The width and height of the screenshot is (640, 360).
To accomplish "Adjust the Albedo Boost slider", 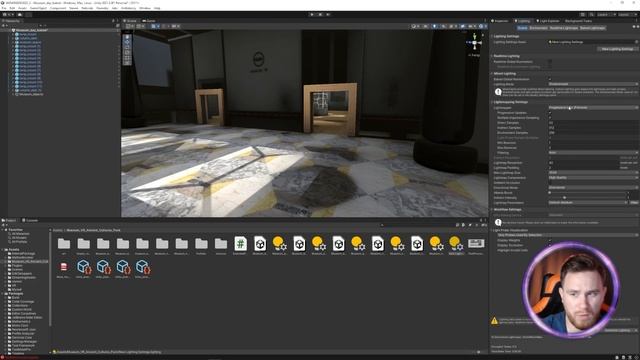I will coord(587,193).
